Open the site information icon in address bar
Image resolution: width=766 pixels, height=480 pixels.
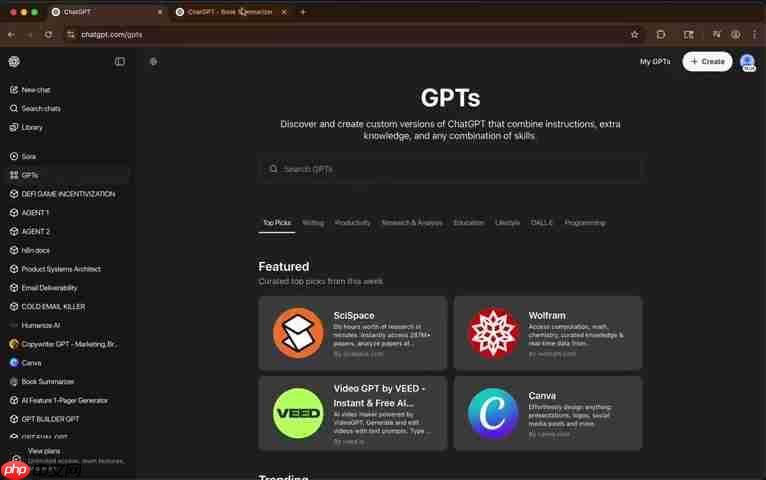click(71, 35)
